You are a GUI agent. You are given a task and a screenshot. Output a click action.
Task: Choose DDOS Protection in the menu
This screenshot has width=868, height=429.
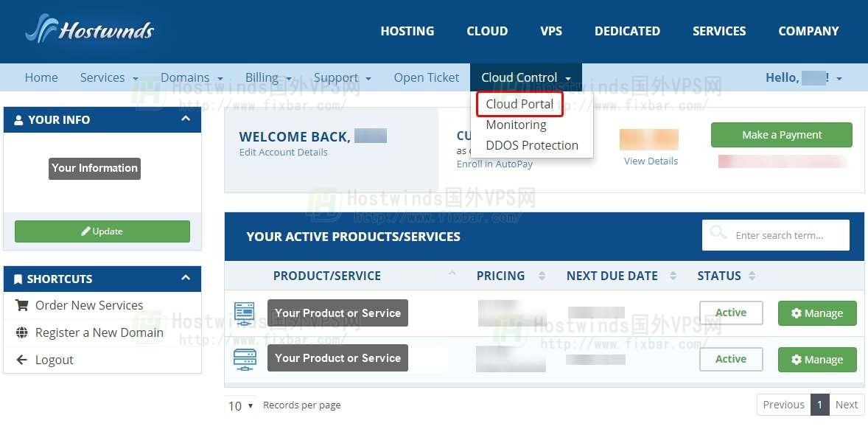pos(532,146)
